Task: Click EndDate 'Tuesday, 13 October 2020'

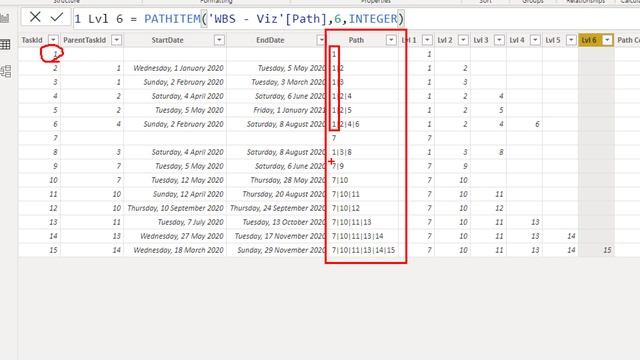Action: click(284, 222)
